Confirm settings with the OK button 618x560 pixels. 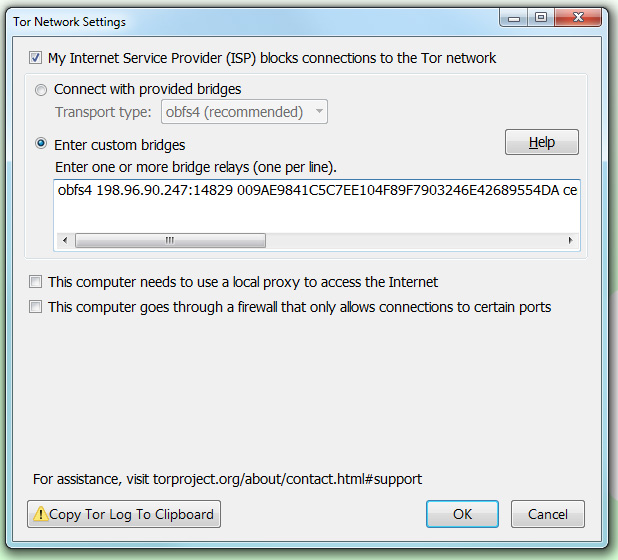462,514
